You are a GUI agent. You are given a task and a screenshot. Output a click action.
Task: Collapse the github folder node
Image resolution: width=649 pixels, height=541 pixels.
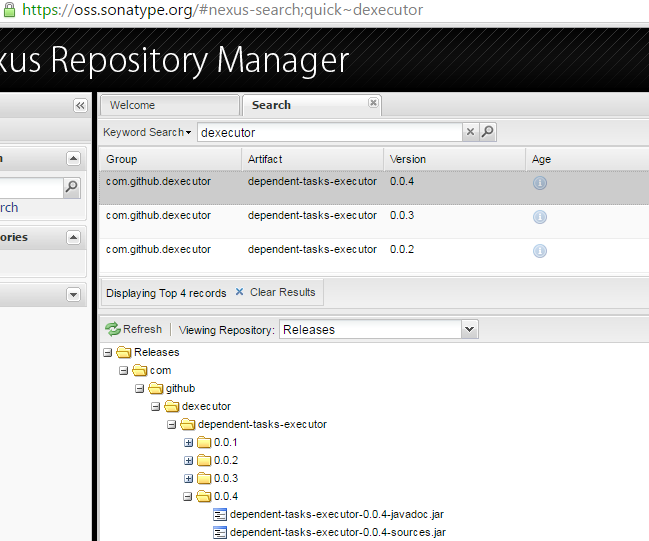(x=139, y=389)
